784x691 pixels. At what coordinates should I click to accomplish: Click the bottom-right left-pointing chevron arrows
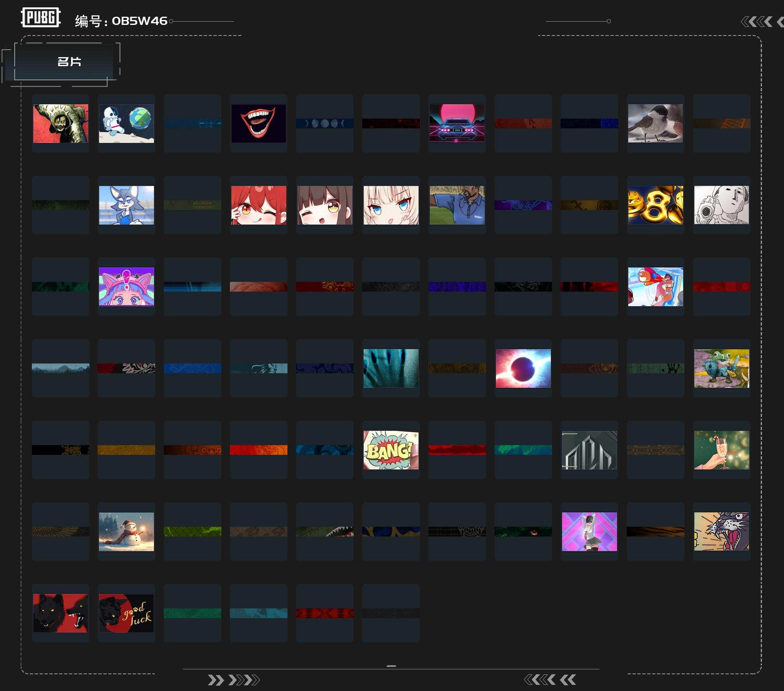(x=550, y=680)
